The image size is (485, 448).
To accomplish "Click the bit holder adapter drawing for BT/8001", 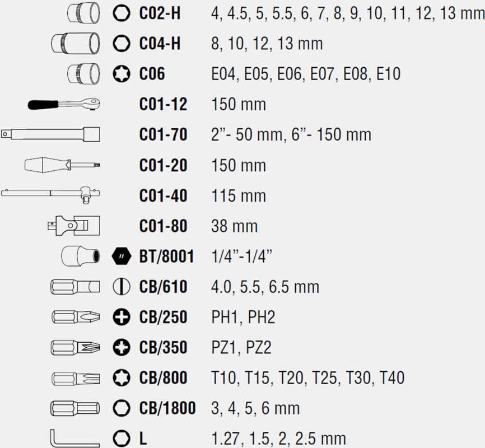I will point(82,256).
